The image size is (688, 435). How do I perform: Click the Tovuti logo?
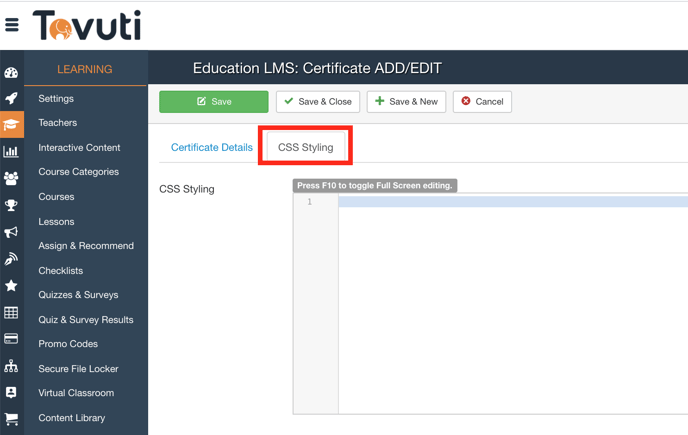(87, 25)
